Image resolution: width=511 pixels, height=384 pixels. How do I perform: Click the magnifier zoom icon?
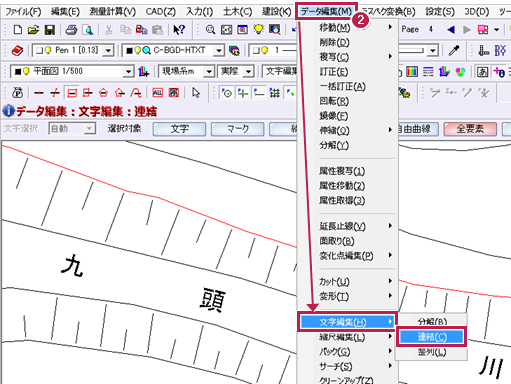(210, 30)
